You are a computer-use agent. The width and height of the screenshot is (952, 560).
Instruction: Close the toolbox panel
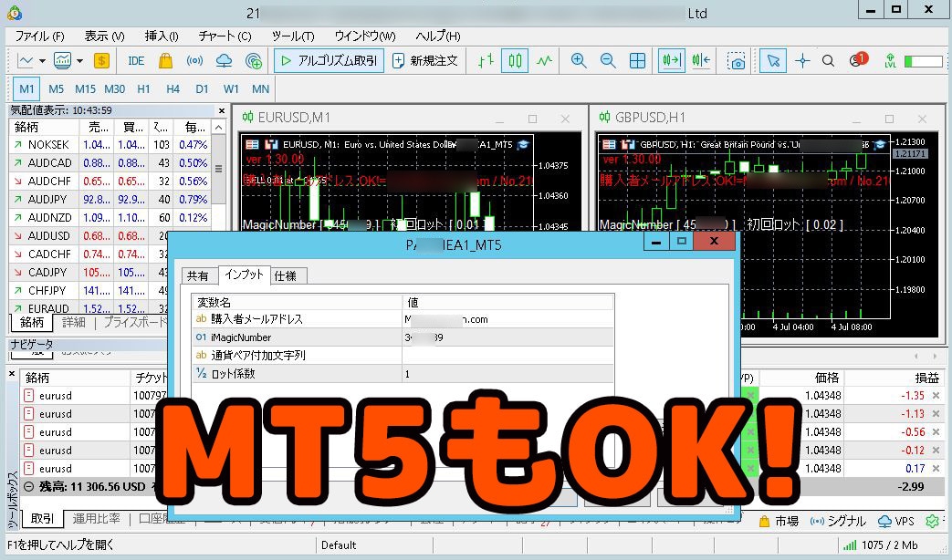click(x=12, y=374)
